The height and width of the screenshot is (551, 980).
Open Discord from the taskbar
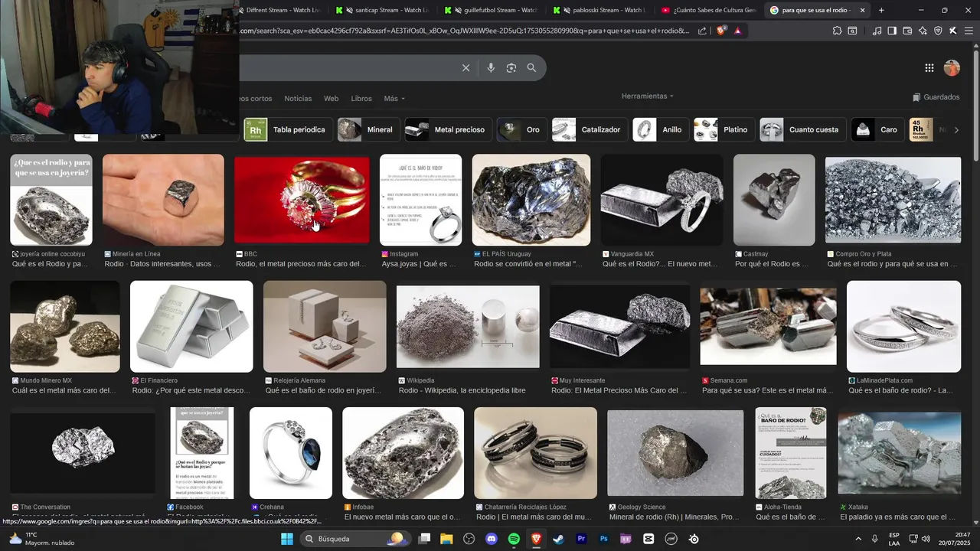[492, 539]
